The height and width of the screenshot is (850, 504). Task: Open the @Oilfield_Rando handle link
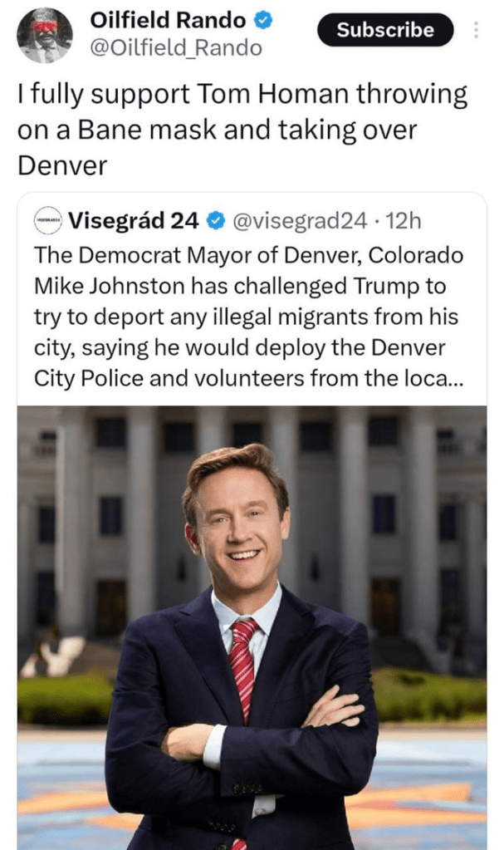pos(175,48)
